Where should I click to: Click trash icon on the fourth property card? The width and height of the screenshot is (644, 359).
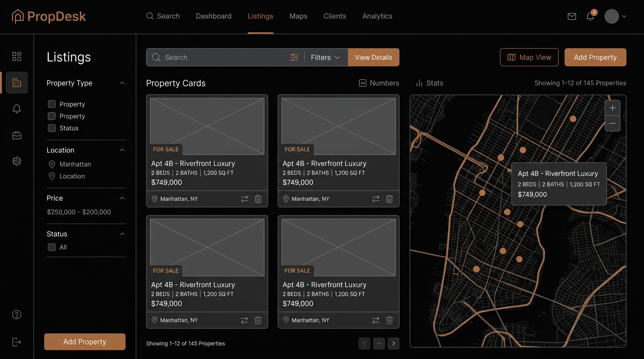[389, 320]
